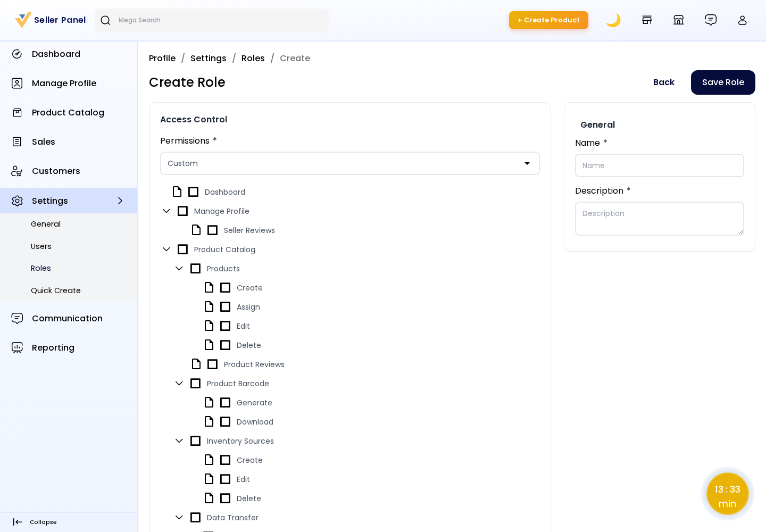Check the Dashboard permission checkbox

[x=194, y=192]
